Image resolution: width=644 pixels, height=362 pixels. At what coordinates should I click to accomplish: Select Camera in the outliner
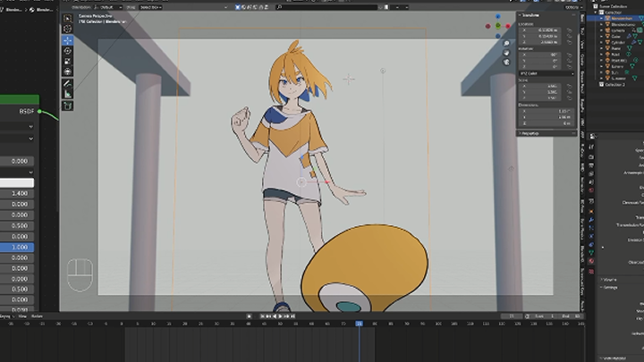[618, 30]
